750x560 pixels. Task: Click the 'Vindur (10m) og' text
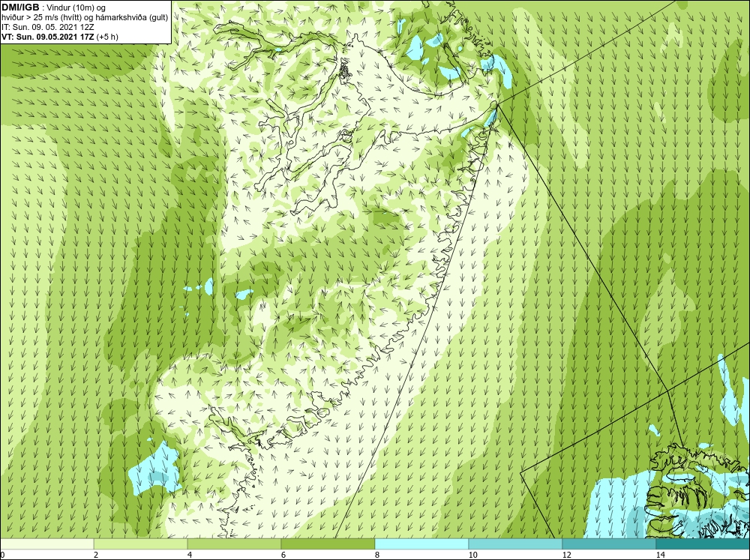(x=76, y=7)
